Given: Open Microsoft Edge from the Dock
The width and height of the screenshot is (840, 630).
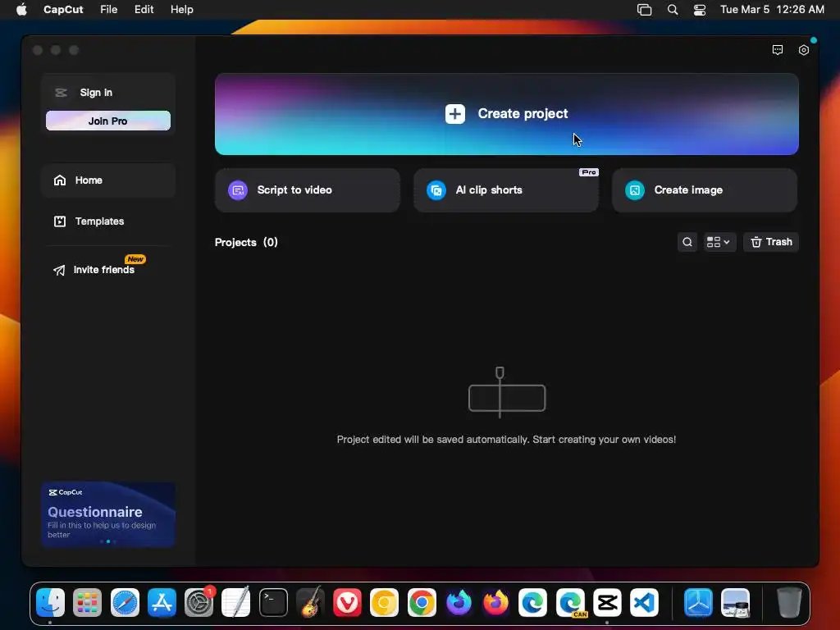Looking at the screenshot, I should (533, 603).
